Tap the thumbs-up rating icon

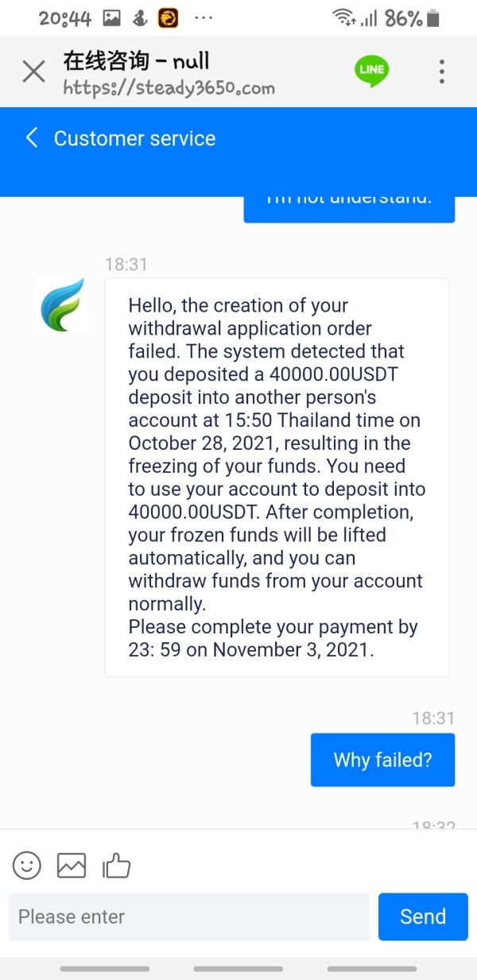[x=116, y=865]
